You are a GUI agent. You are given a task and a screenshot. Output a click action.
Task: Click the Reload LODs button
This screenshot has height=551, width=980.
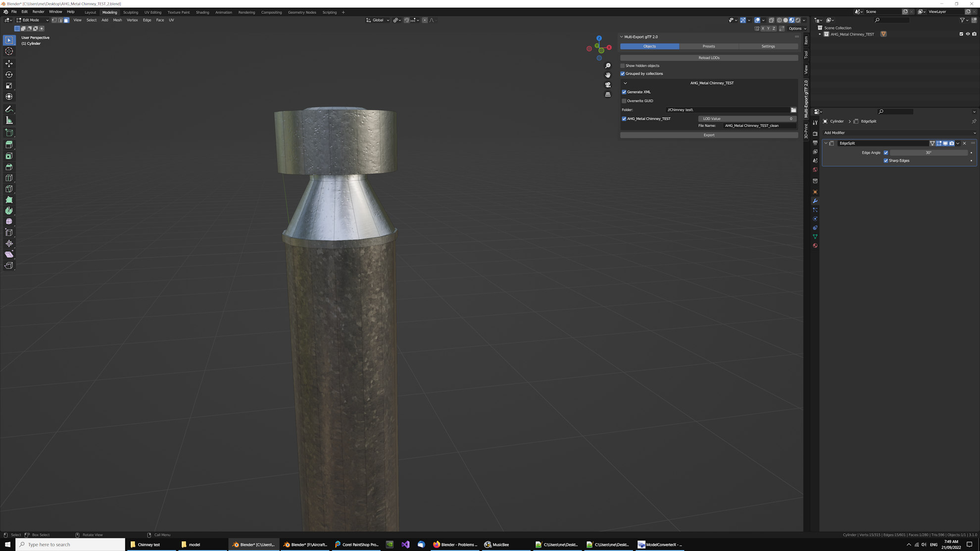(x=709, y=58)
